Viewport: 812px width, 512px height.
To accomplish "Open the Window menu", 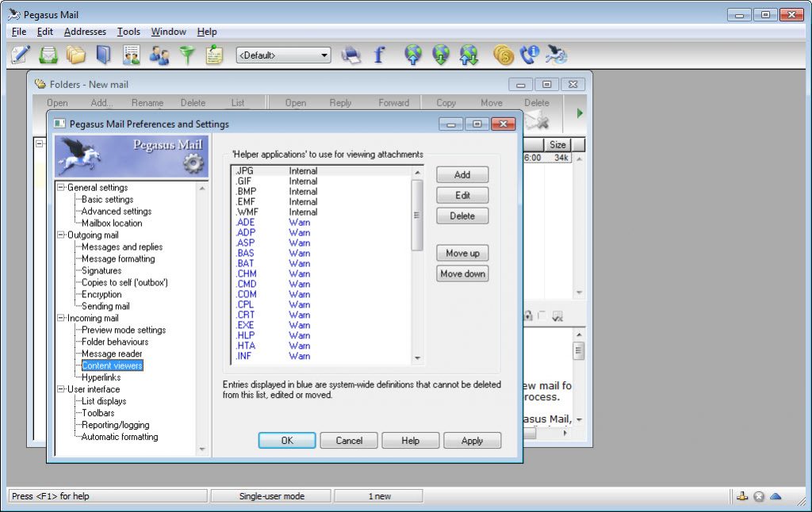I will click(168, 32).
